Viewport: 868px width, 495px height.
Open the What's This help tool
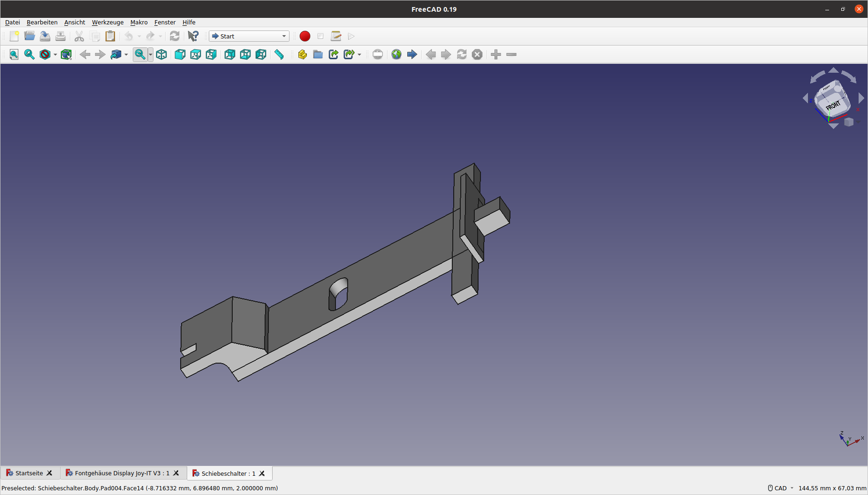193,36
